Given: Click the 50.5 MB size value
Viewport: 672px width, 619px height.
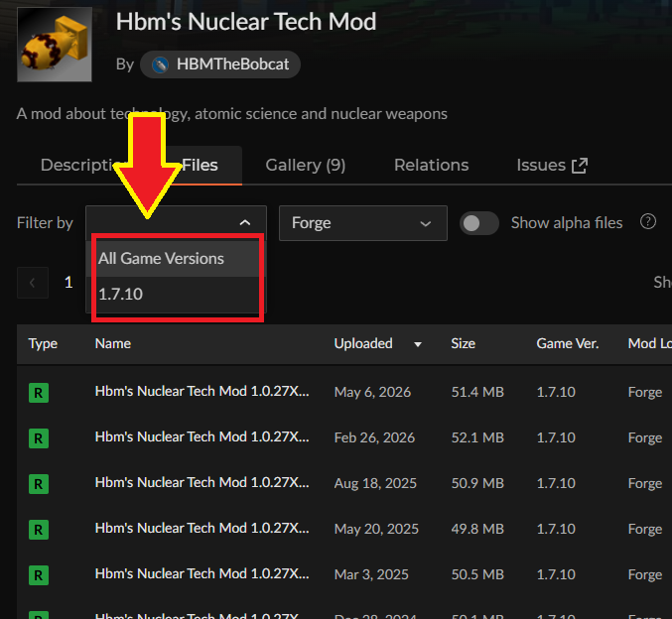Looking at the screenshot, I should (477, 575).
